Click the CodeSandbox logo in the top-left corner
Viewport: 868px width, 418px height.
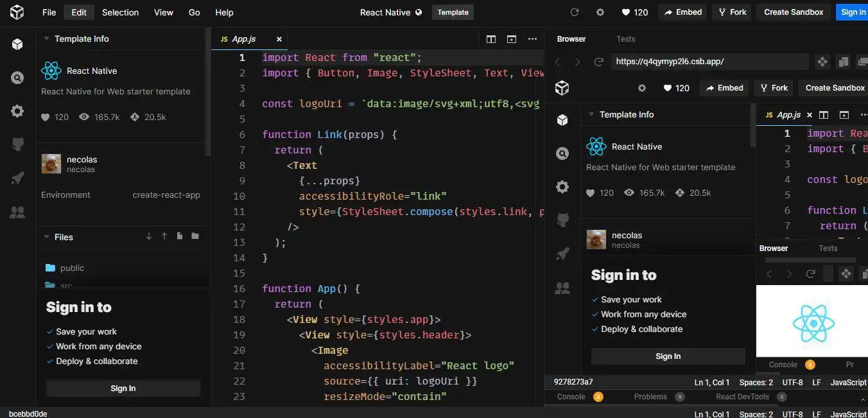point(17,12)
